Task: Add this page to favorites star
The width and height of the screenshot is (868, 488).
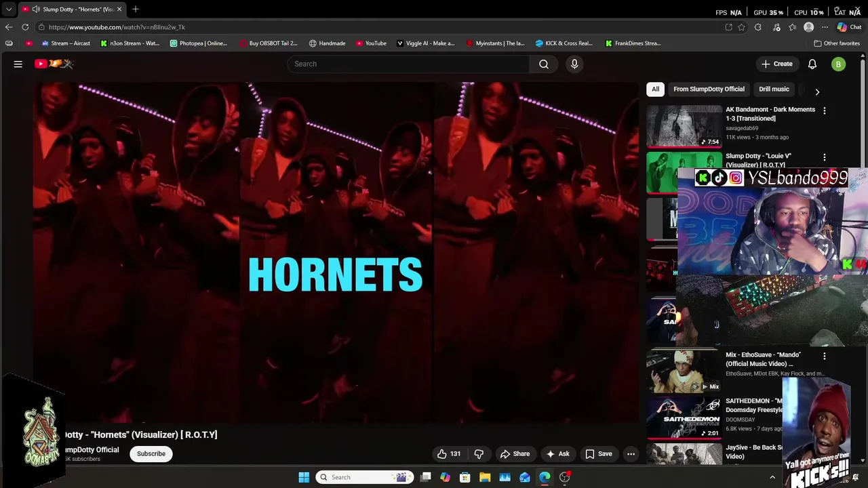Action: click(741, 27)
